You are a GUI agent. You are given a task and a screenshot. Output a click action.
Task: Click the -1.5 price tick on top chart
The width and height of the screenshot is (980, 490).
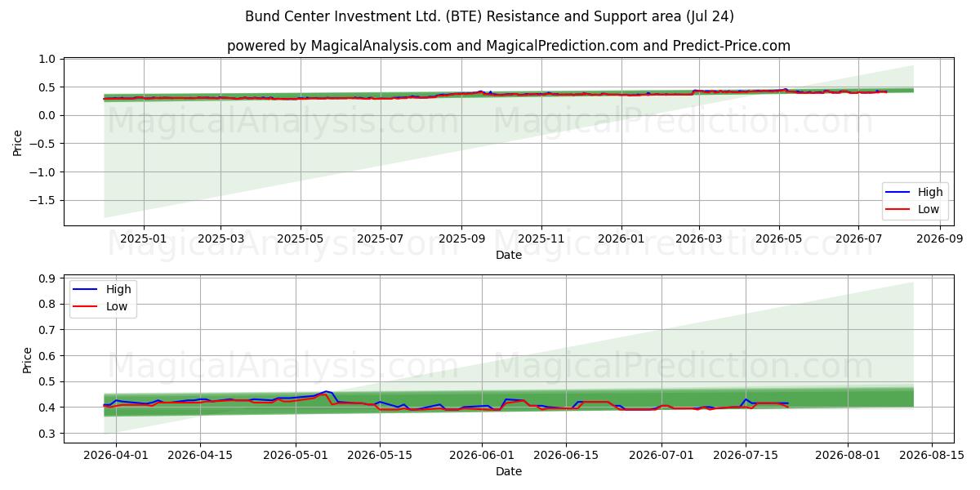(x=44, y=201)
